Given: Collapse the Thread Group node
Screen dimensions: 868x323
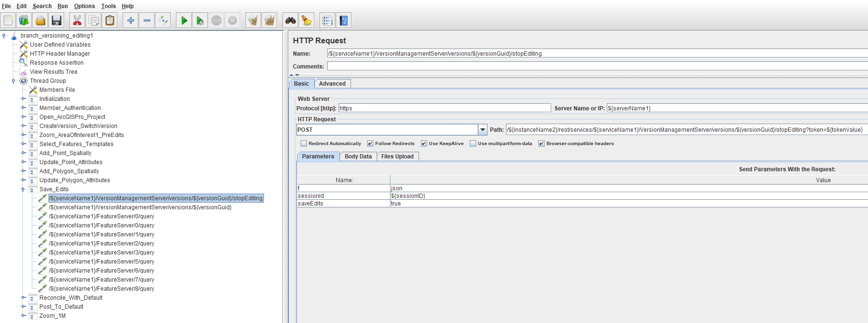Looking at the screenshot, I should tap(14, 81).
